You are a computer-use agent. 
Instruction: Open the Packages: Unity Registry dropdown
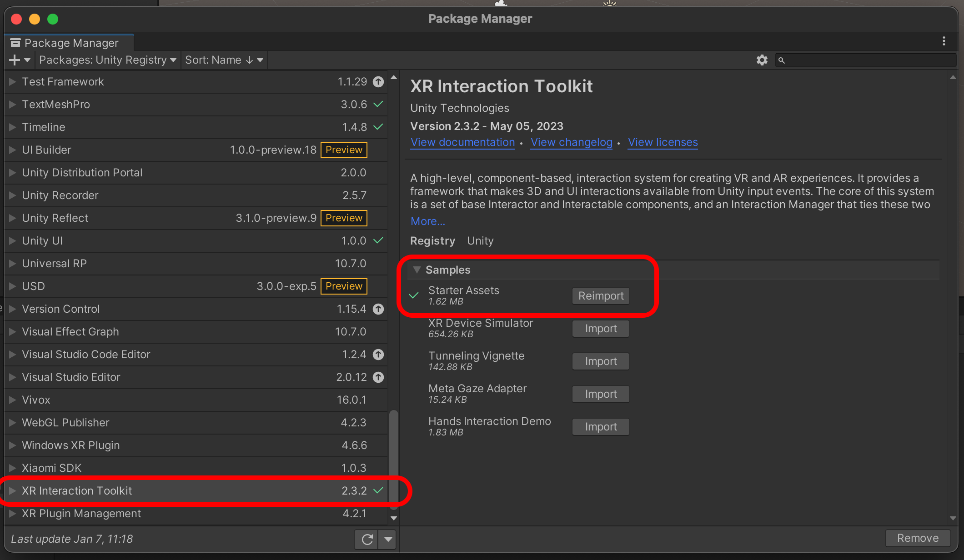point(107,60)
